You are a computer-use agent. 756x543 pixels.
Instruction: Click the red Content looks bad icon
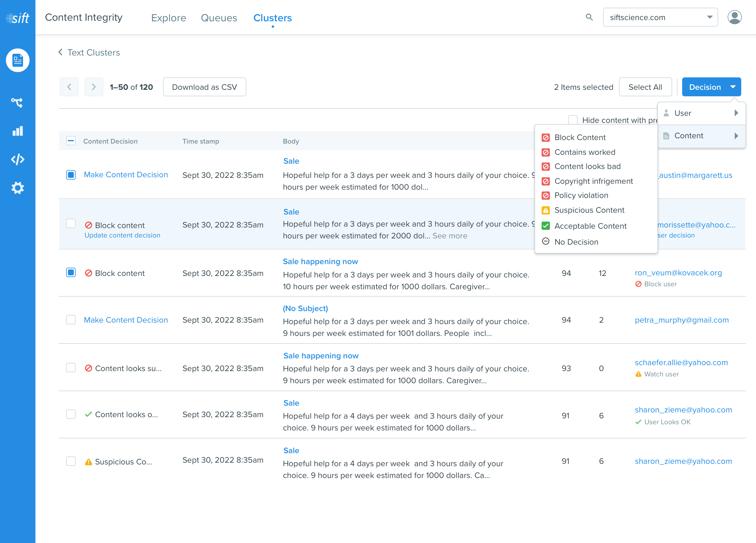coord(545,166)
